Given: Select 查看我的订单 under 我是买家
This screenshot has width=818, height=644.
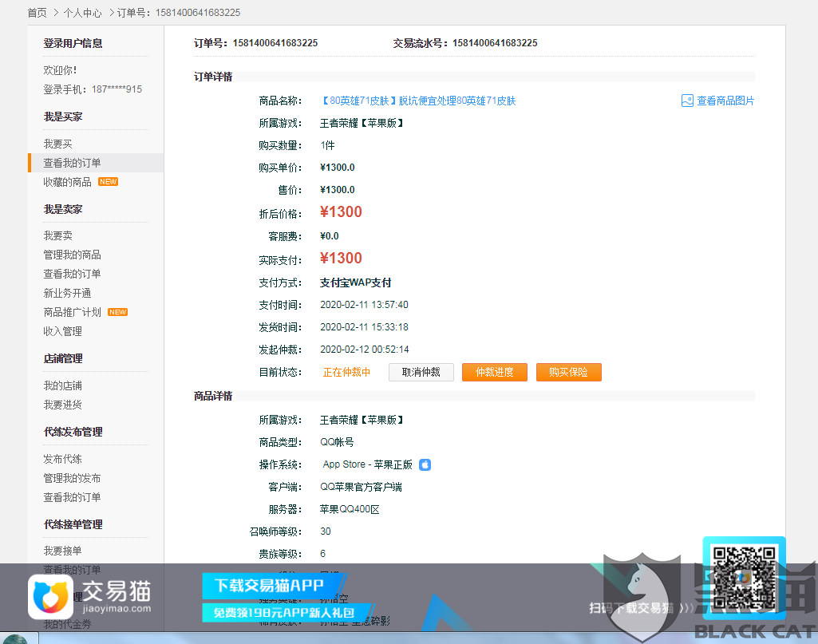Looking at the screenshot, I should [72, 164].
